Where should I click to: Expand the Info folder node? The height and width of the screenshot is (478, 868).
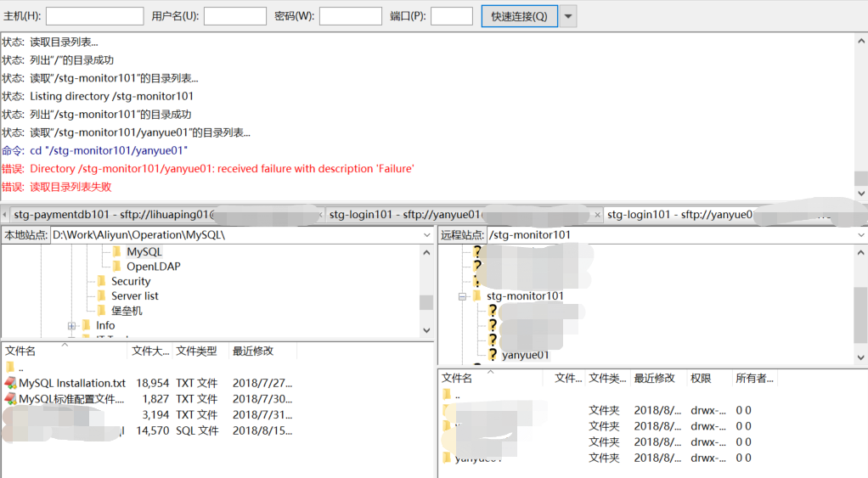pos(71,326)
